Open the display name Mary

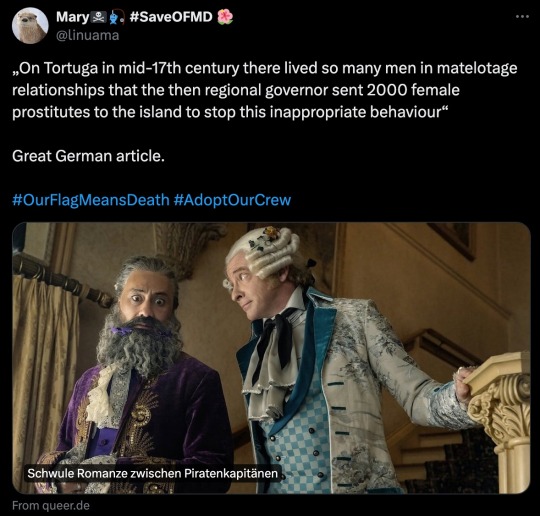coord(73,17)
